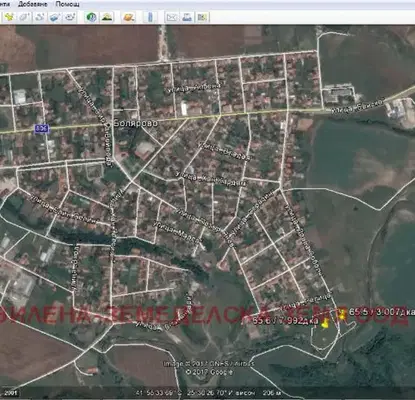Click the 836 road shield marker
The width and height of the screenshot is (415, 400).
click(x=42, y=129)
